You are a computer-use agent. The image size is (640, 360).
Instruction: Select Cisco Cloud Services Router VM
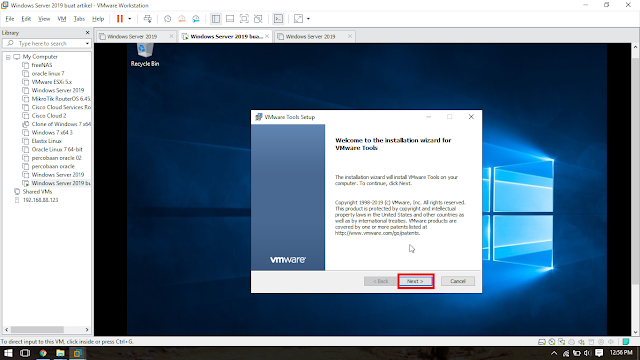click(61, 107)
